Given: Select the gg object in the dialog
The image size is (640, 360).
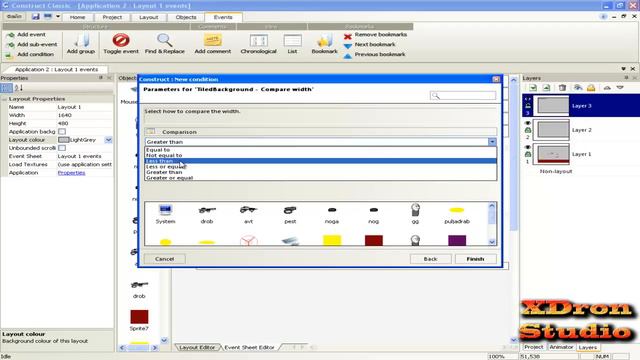Looking at the screenshot, I should click(x=415, y=214).
